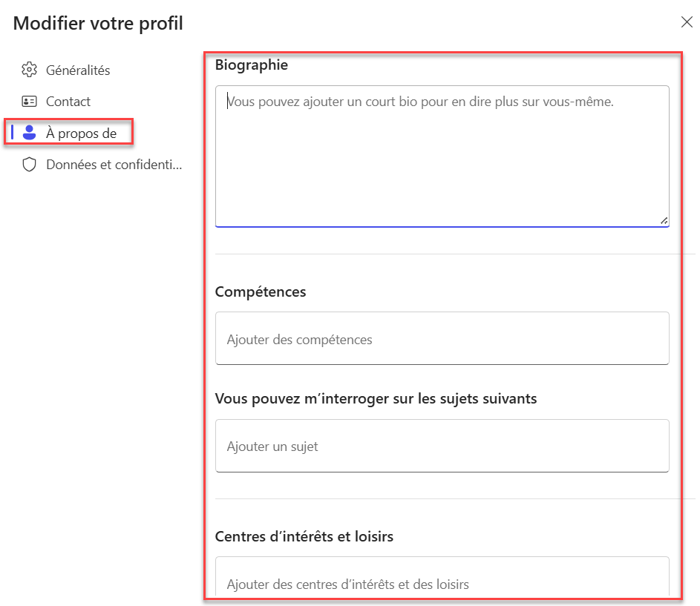Viewport: 700px width, 606px height.
Task: Open Données et confidenti... section
Action: [x=102, y=165]
